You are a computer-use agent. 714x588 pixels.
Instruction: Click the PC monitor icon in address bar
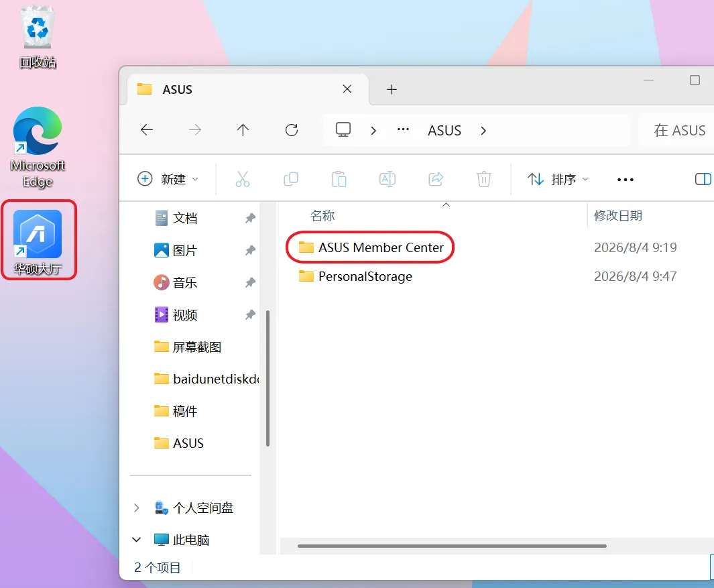tap(343, 130)
